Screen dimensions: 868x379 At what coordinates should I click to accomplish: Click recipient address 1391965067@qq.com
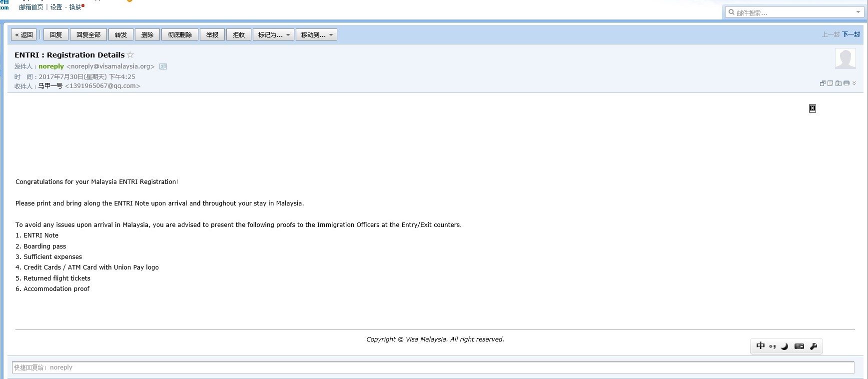click(x=102, y=86)
